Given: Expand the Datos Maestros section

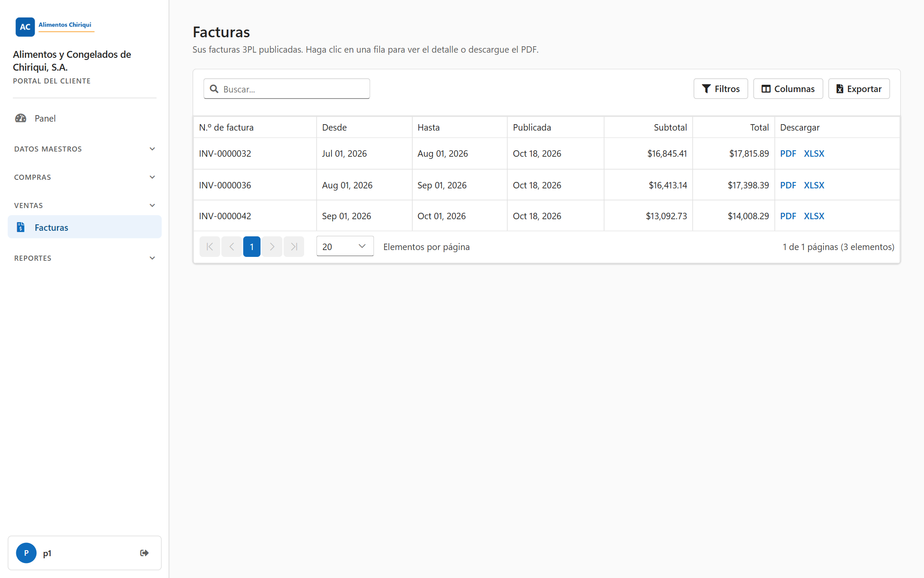Looking at the screenshot, I should point(85,149).
